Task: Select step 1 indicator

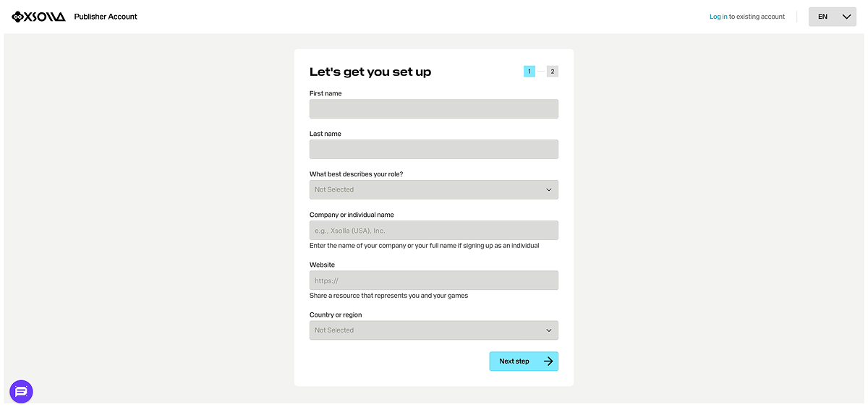Action: point(529,72)
